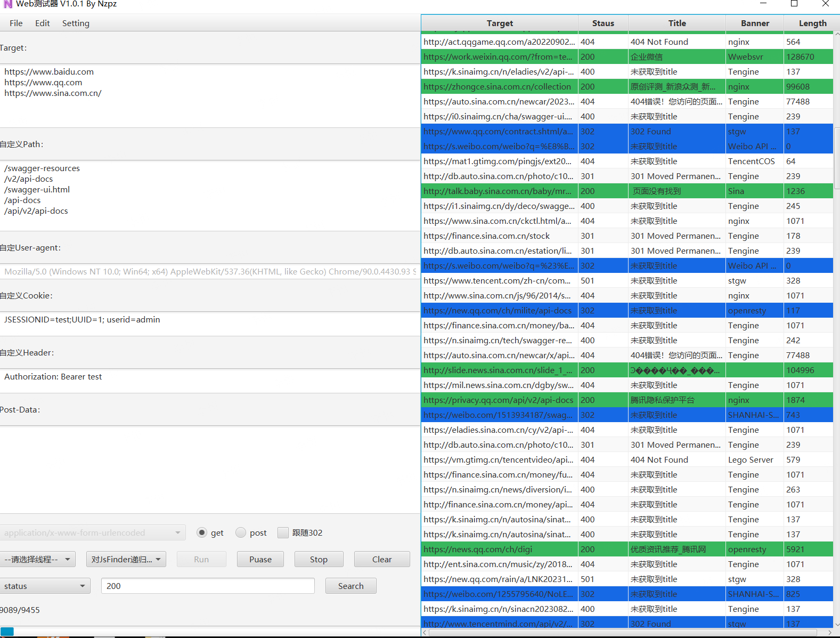Click the User-agent input field

[x=210, y=271]
